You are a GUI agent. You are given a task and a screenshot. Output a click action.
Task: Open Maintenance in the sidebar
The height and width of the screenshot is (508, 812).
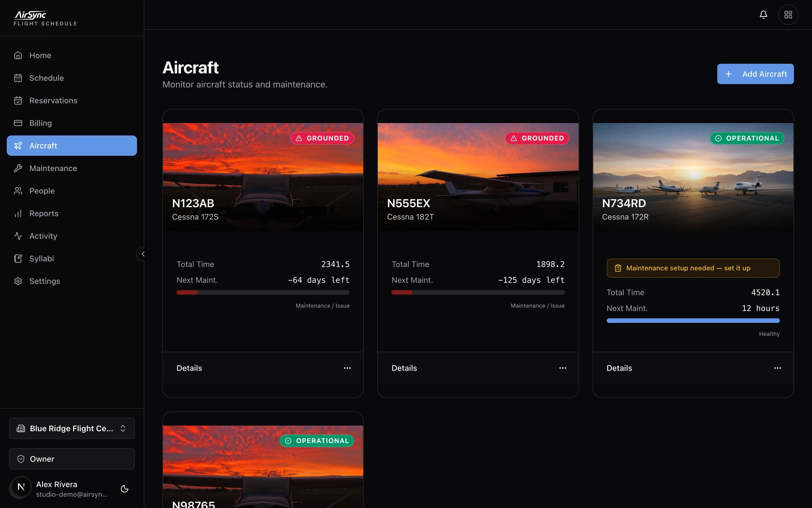click(72, 168)
